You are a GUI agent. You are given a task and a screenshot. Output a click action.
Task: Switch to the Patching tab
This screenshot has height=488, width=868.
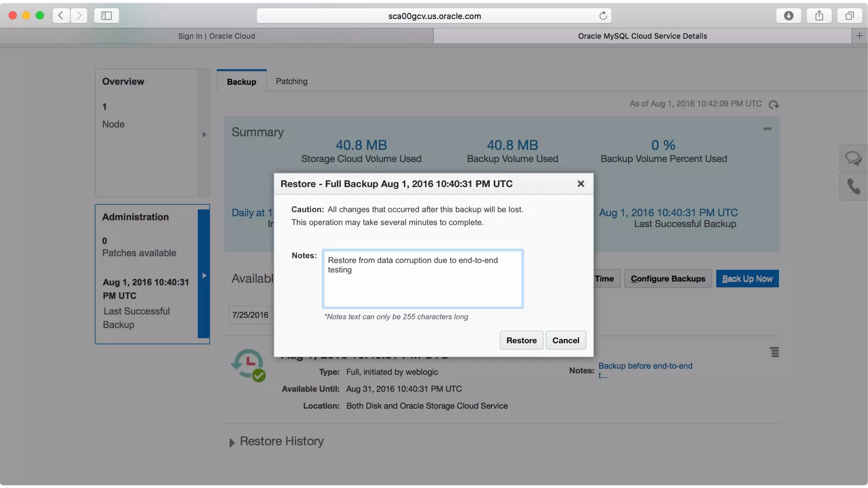click(x=292, y=81)
